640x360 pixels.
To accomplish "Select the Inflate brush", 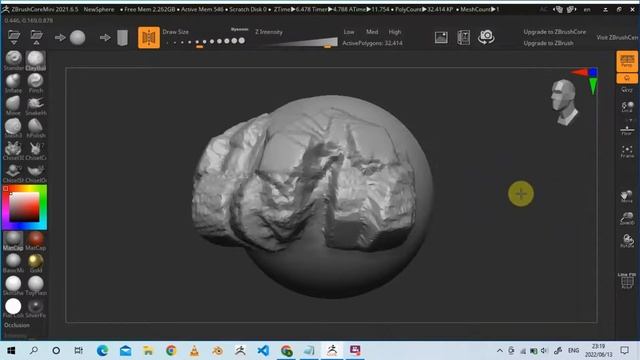I will (x=13, y=83).
